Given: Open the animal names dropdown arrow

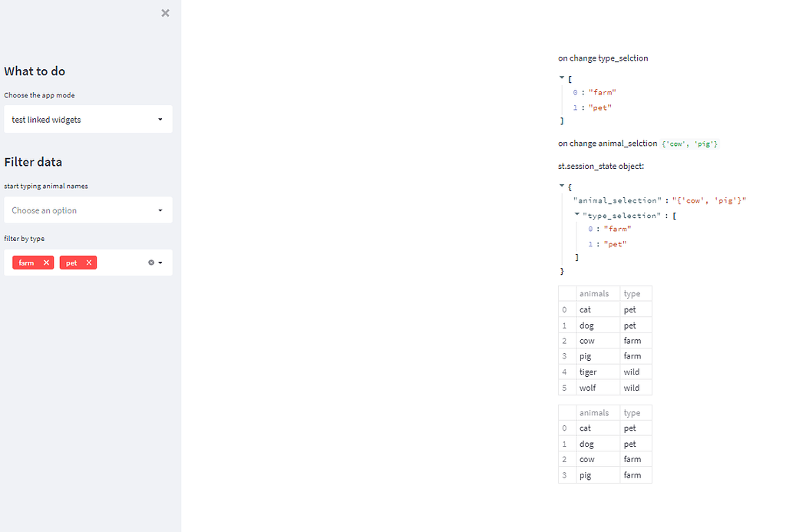Looking at the screenshot, I should (x=160, y=210).
